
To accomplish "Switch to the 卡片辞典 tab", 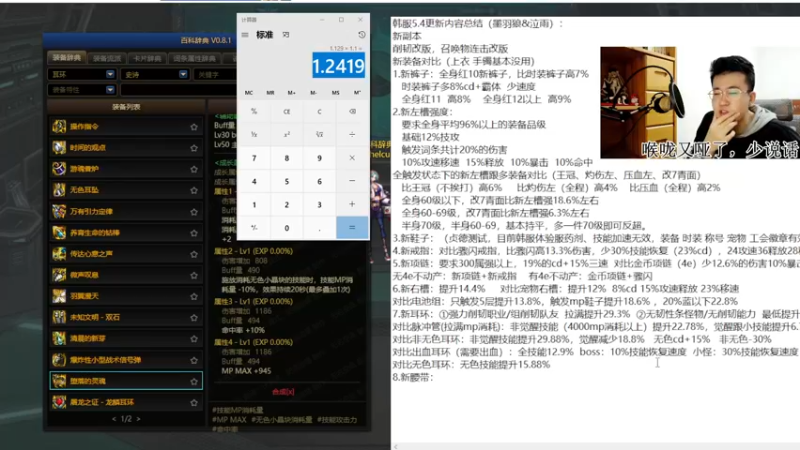I will click(x=147, y=59).
